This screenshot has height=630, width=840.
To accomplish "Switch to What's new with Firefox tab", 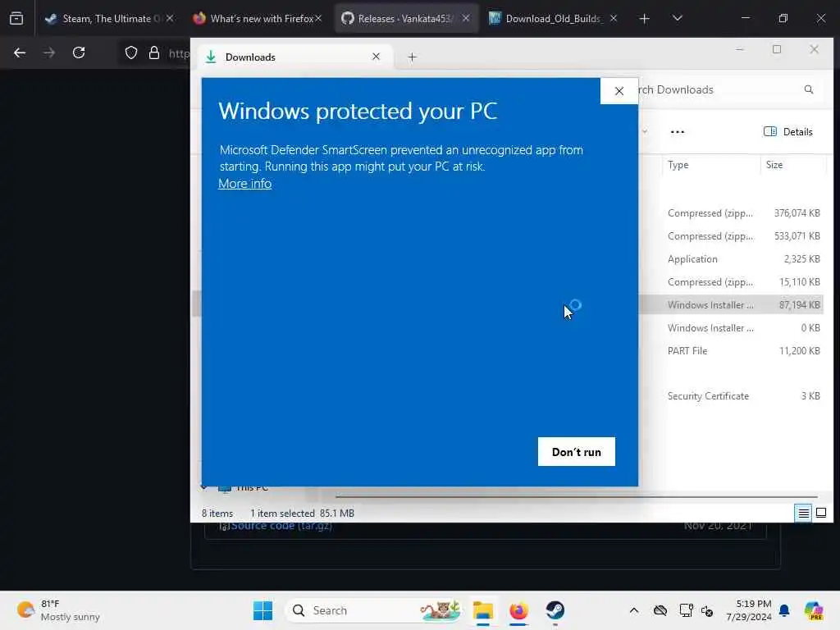I will click(258, 19).
